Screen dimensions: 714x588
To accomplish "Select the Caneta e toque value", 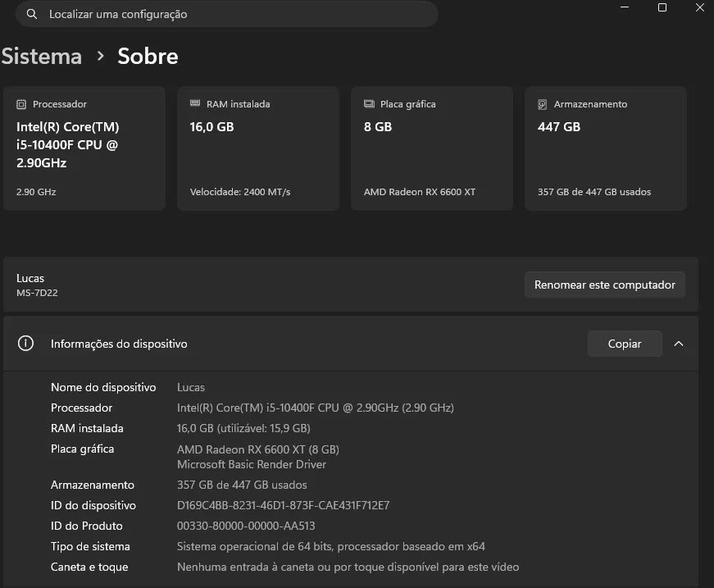I will pyautogui.click(x=348, y=567).
